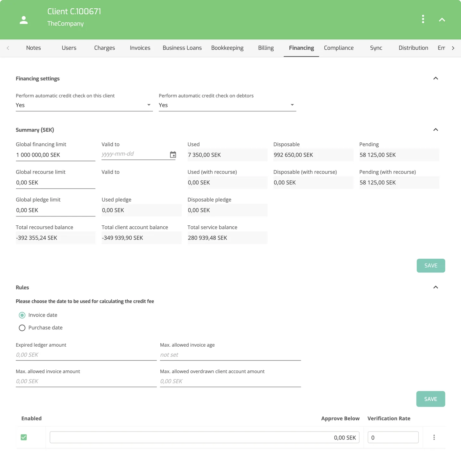Click the client user avatar icon
461x476 pixels.
[x=24, y=20]
